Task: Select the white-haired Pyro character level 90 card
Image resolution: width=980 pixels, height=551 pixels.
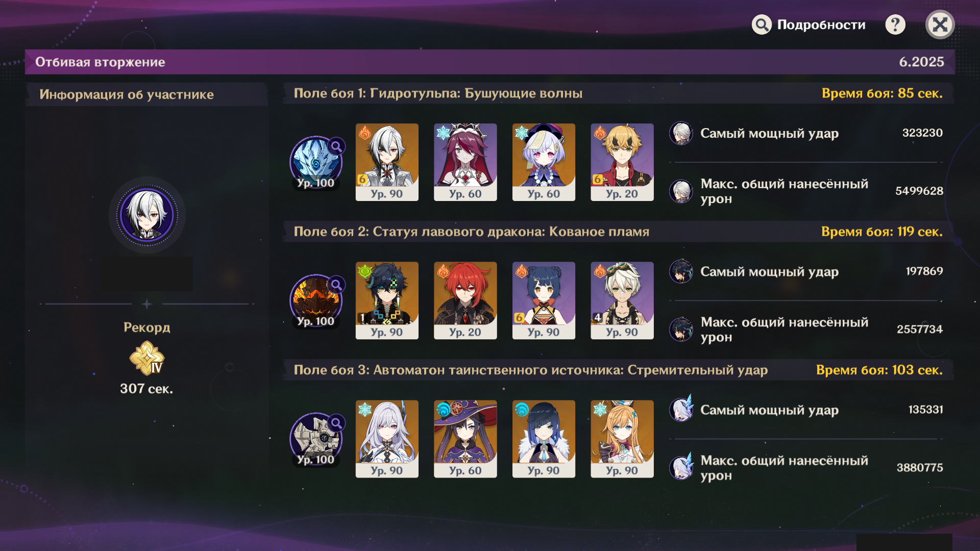Action: tap(387, 162)
